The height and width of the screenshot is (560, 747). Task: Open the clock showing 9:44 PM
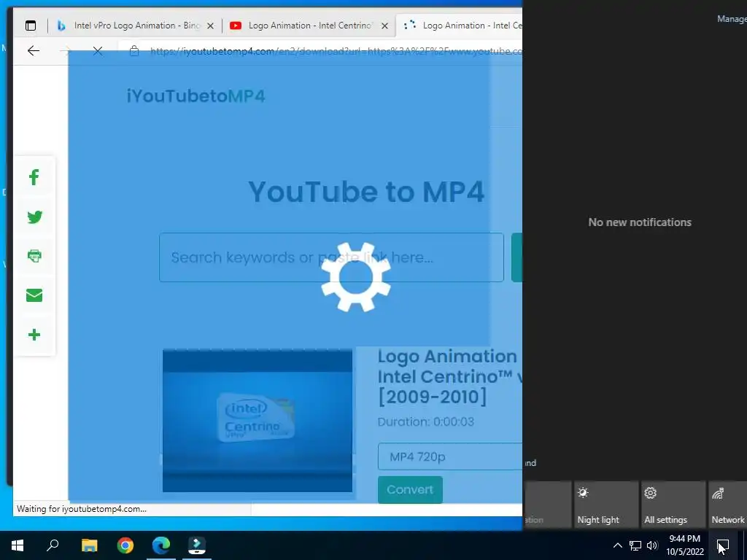click(684, 545)
